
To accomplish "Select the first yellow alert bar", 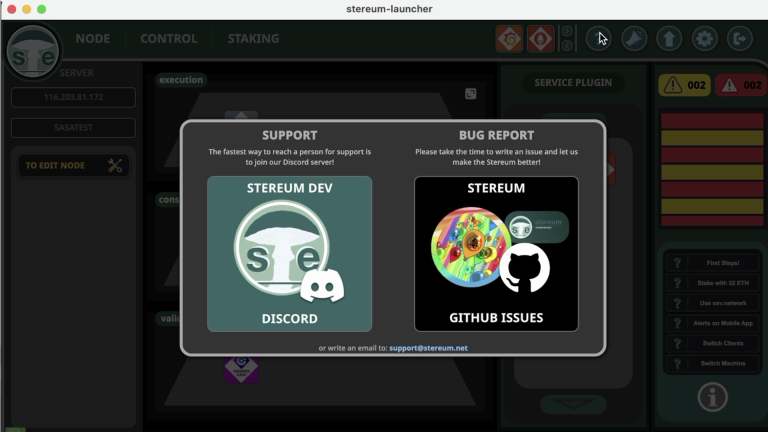I will tap(712, 138).
